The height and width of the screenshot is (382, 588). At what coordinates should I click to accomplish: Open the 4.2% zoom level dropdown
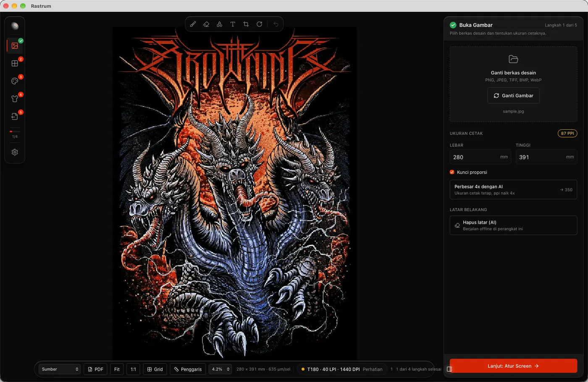tap(220, 369)
